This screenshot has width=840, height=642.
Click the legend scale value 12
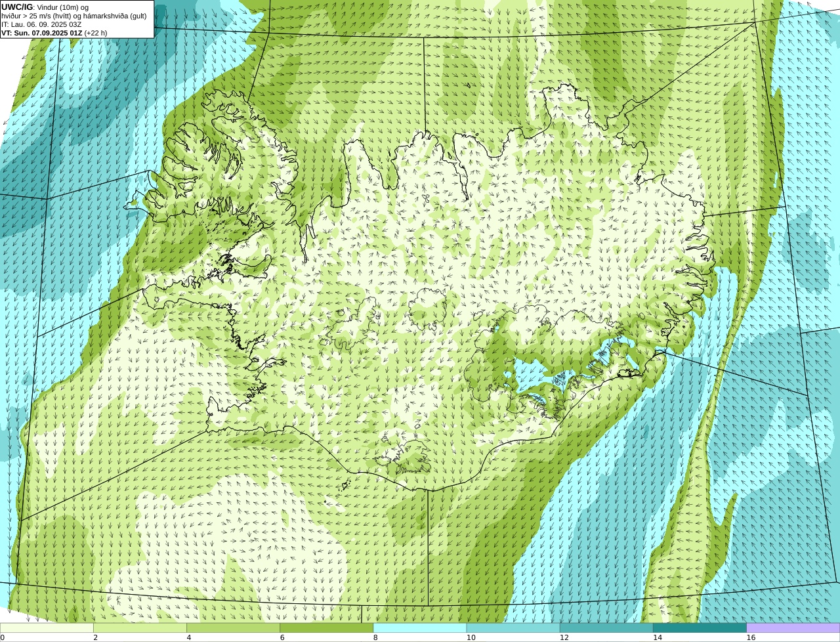[x=564, y=637]
